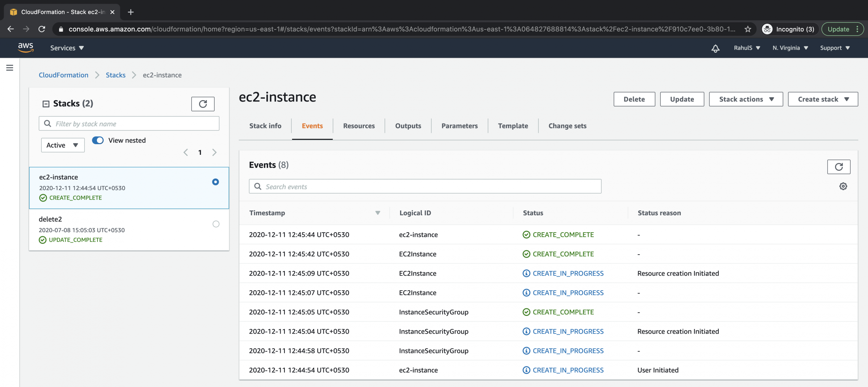The width and height of the screenshot is (868, 387).
Task: Click the Filter by stack name field
Action: click(129, 124)
